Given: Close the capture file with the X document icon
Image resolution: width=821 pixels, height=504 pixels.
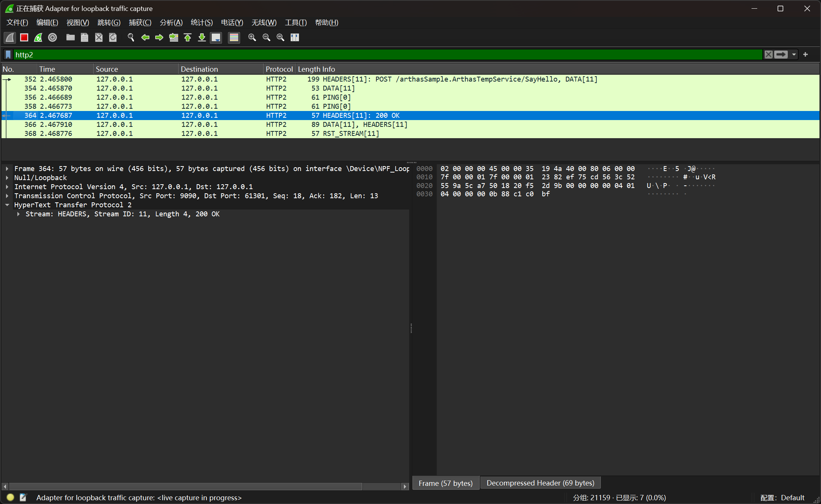Looking at the screenshot, I should coord(99,37).
